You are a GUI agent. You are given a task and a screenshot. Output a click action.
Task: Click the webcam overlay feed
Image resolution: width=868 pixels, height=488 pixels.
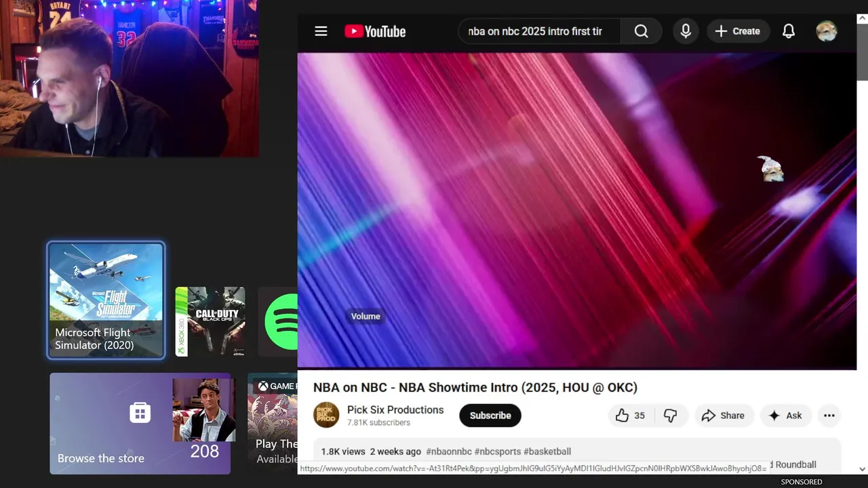click(129, 79)
